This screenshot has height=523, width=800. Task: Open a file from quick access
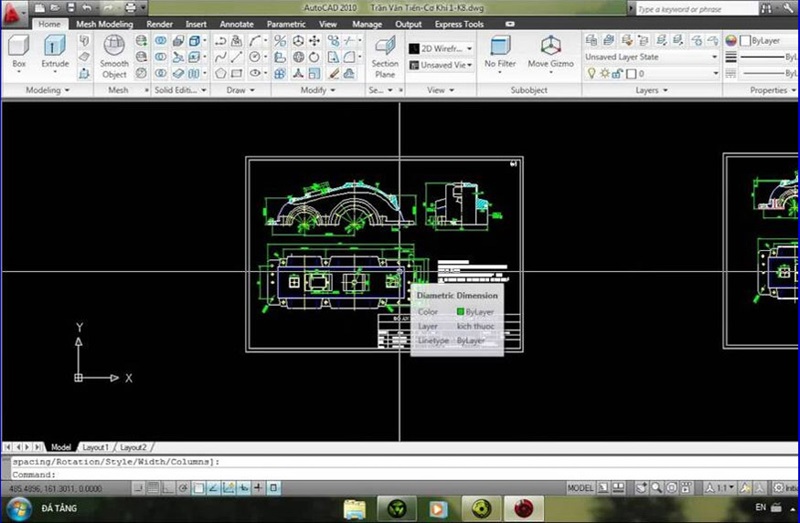(54, 8)
